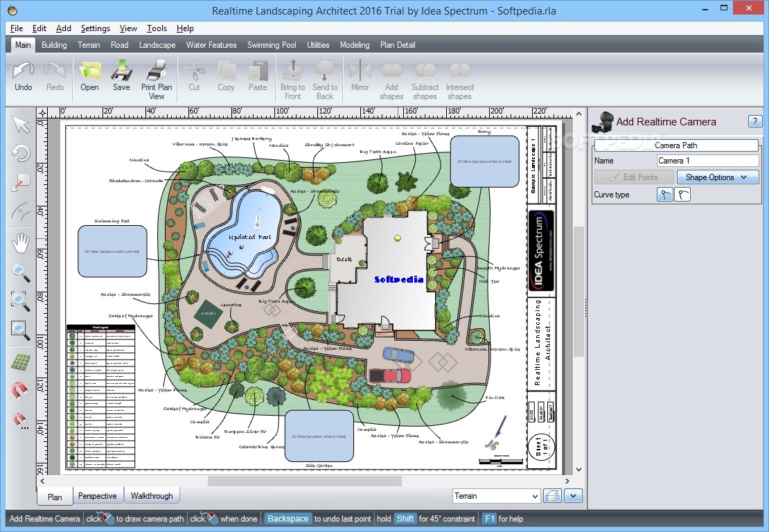Switch to the Plan Detail tab
This screenshot has height=532, width=769.
click(x=398, y=44)
